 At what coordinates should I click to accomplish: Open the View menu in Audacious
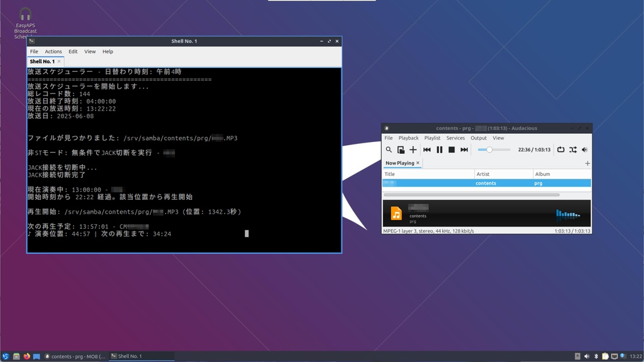coord(498,138)
